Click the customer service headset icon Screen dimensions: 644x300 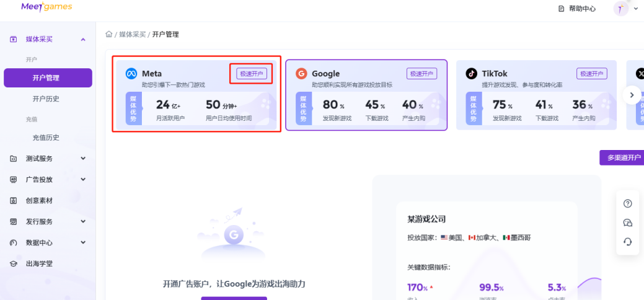point(627,242)
